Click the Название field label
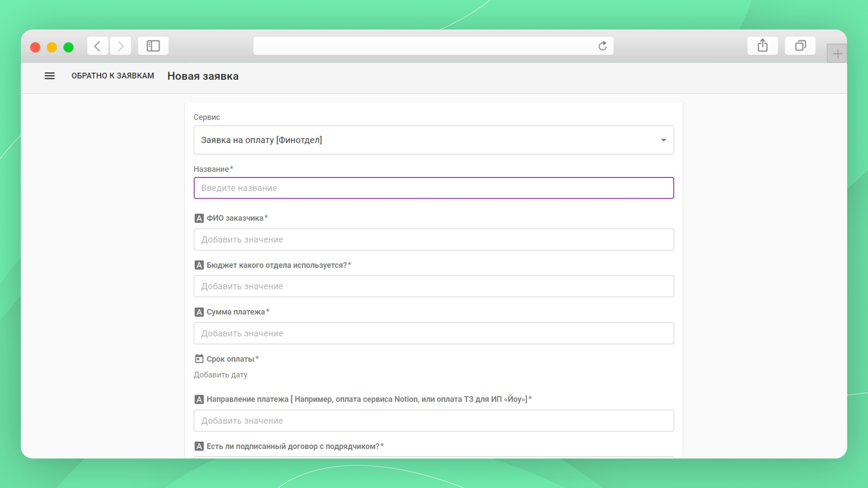 click(213, 169)
